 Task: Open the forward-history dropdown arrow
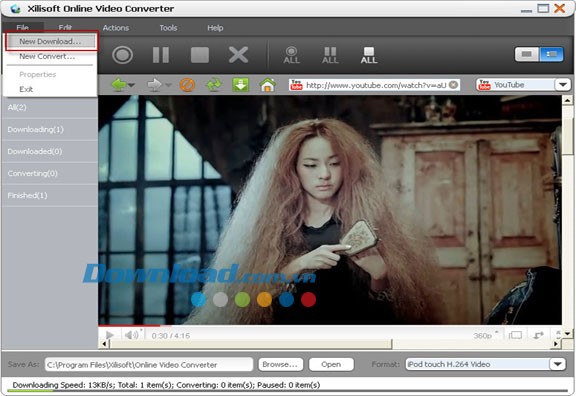168,85
